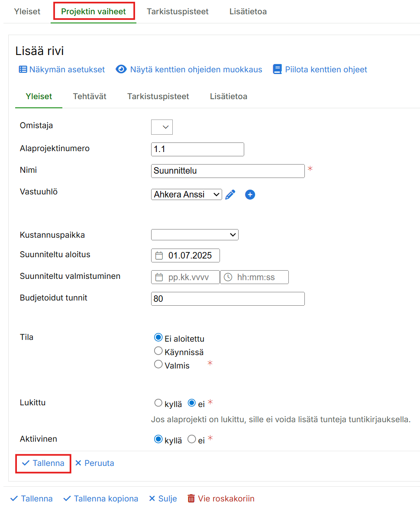The image size is (420, 514).
Task: Click clock icon in the hh:mm:ss time field
Action: (x=228, y=277)
